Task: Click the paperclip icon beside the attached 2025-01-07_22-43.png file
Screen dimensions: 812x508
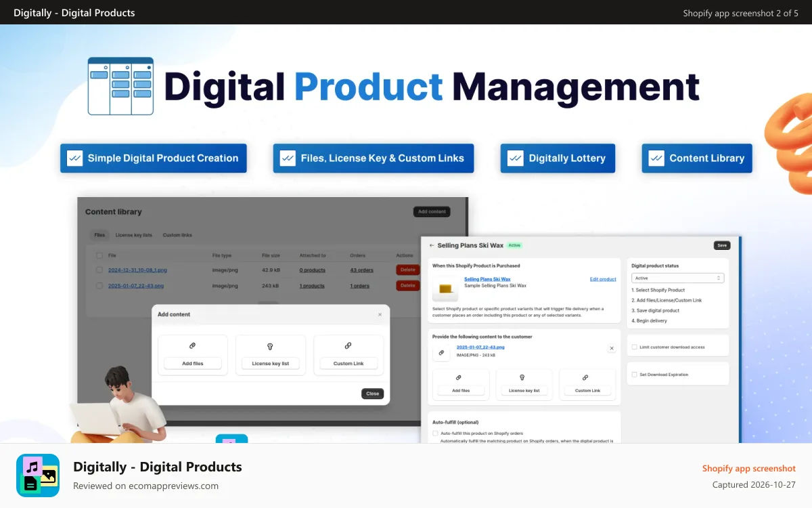Action: click(x=441, y=352)
